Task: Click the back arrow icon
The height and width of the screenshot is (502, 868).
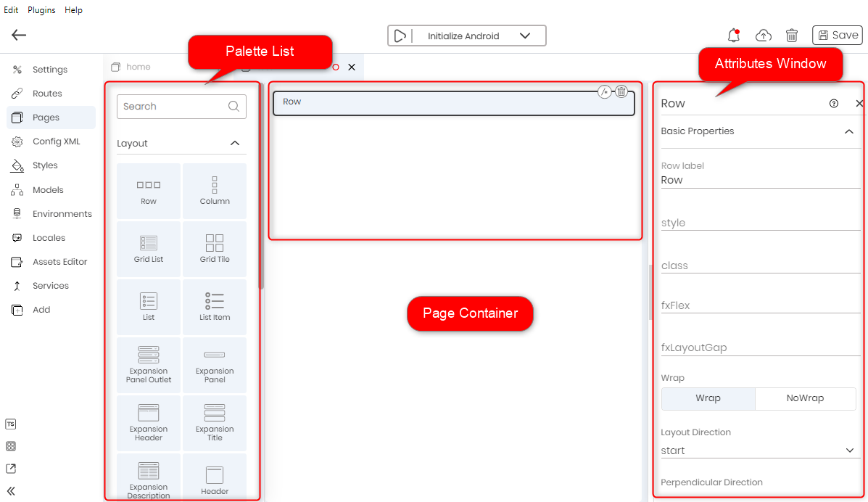Action: [19, 35]
